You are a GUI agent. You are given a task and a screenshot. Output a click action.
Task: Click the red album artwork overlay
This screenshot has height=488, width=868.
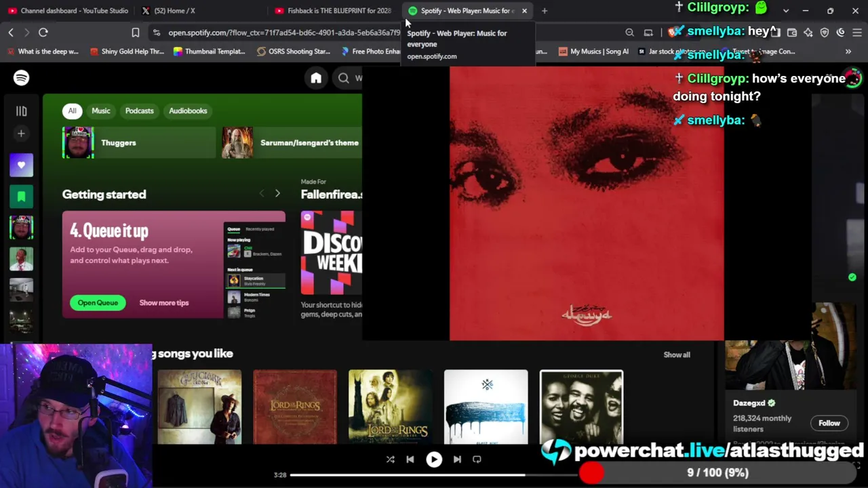(587, 203)
